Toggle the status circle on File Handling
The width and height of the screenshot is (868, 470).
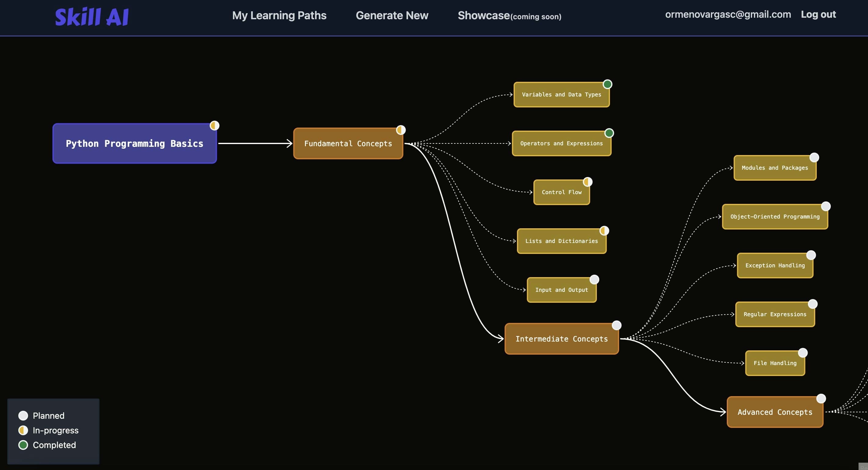803,353
